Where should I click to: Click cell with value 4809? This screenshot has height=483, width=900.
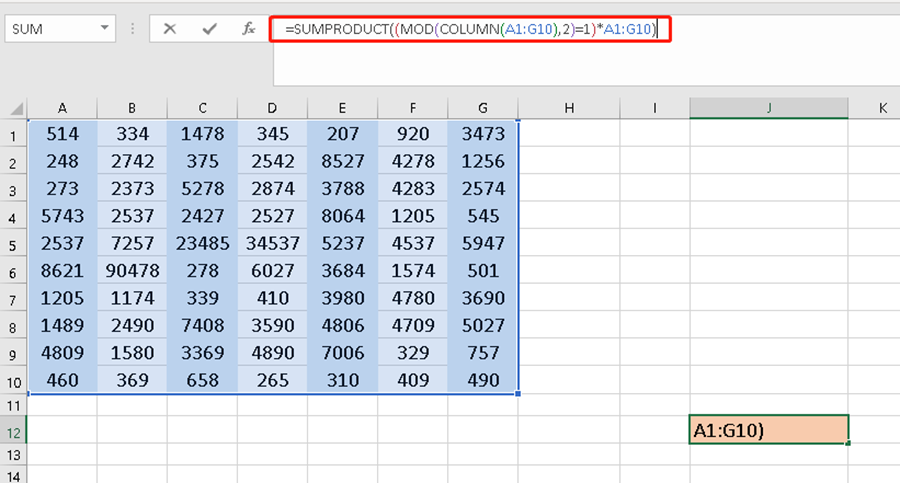pos(62,353)
